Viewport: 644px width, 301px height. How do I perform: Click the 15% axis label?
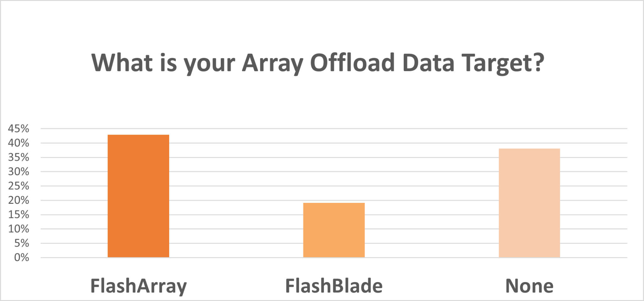pos(19,215)
